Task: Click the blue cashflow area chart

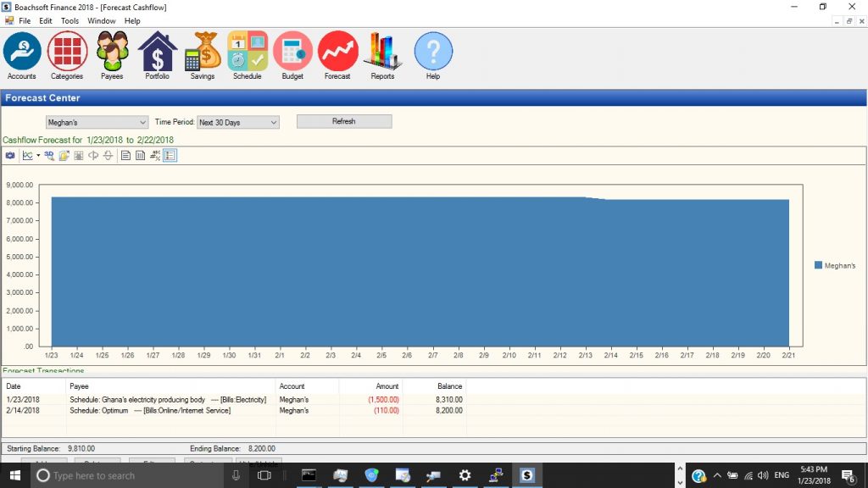Action: pos(420,272)
